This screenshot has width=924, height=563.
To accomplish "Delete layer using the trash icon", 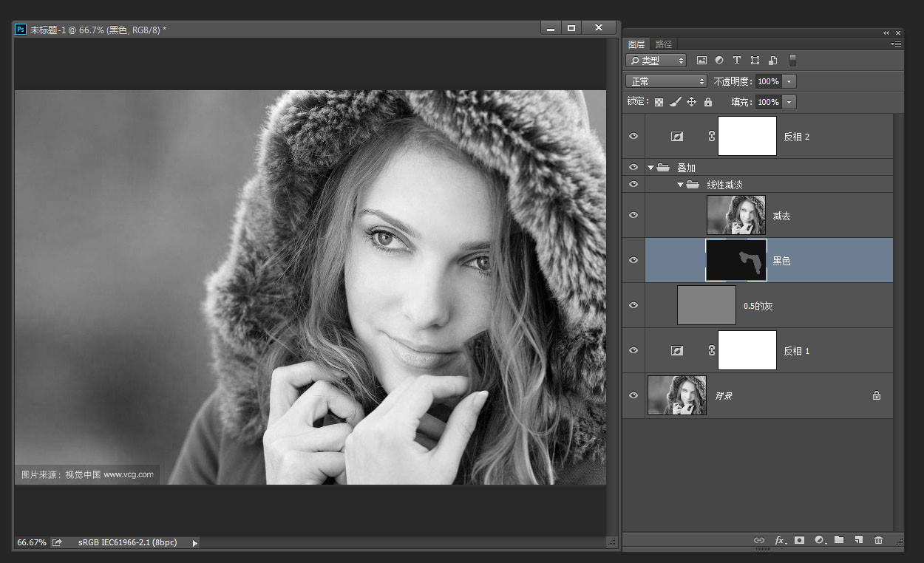I will 878,540.
